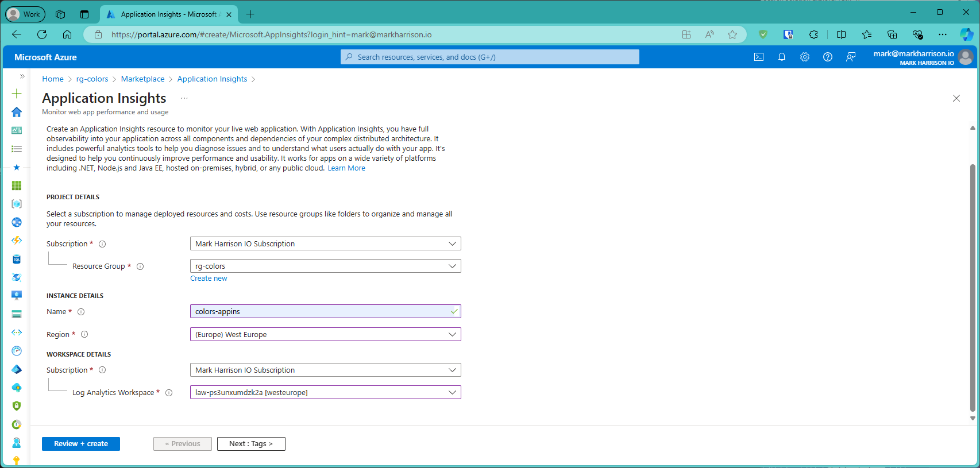This screenshot has height=468, width=980.
Task: Go to Marketplace breadcrumb
Action: [142, 79]
